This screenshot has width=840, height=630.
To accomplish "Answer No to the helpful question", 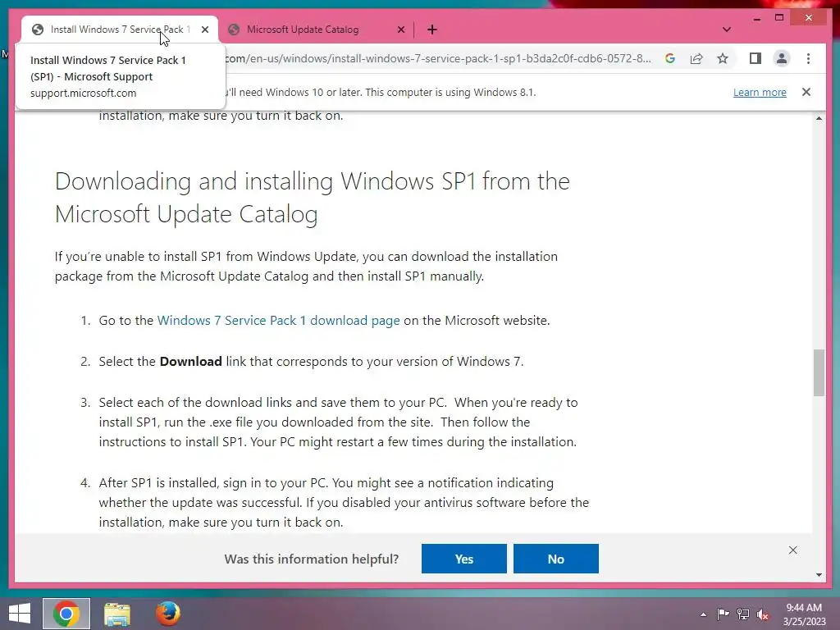I will point(555,559).
